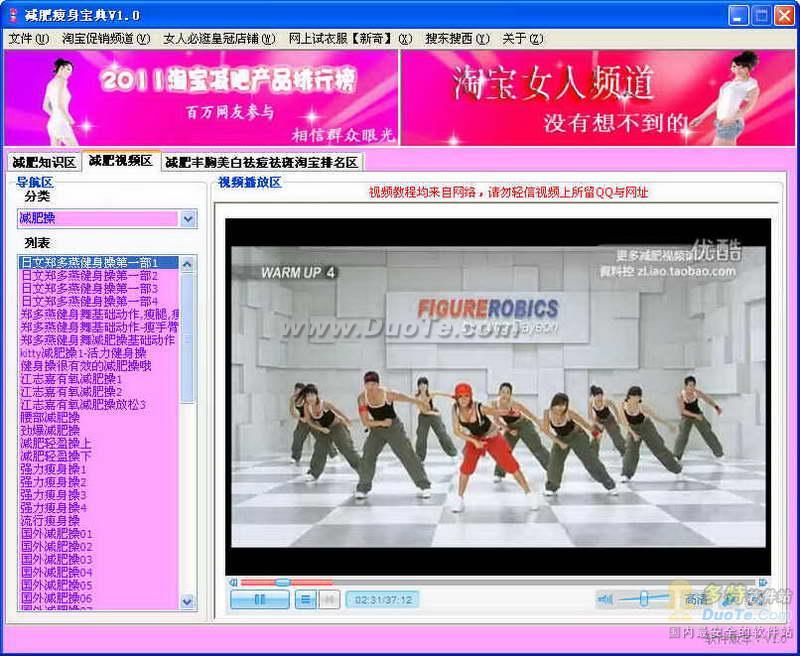Select 郑多燕健身舞基础动作,瘦腿 list item

pos(98,314)
